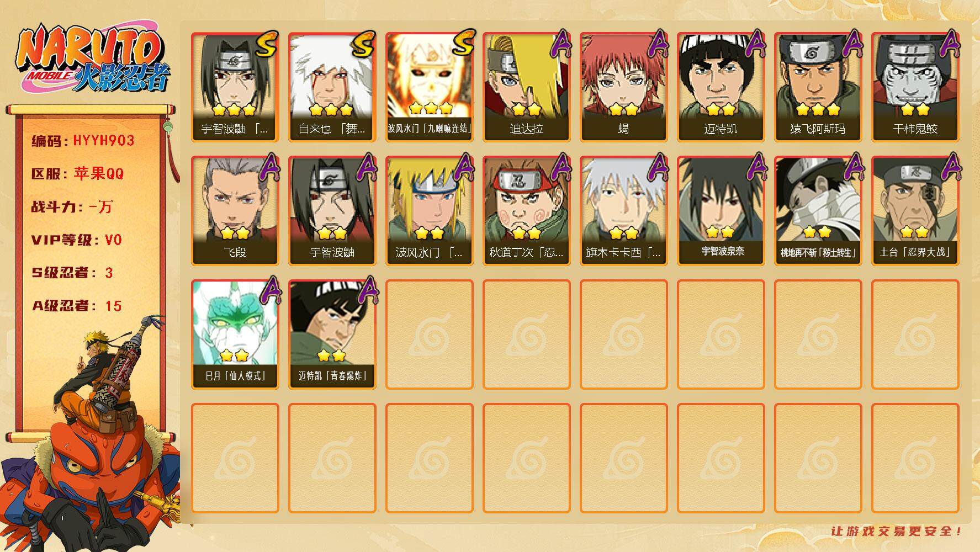
Task: Click the 迈特凯「青春爆炸」 card
Action: (332, 335)
